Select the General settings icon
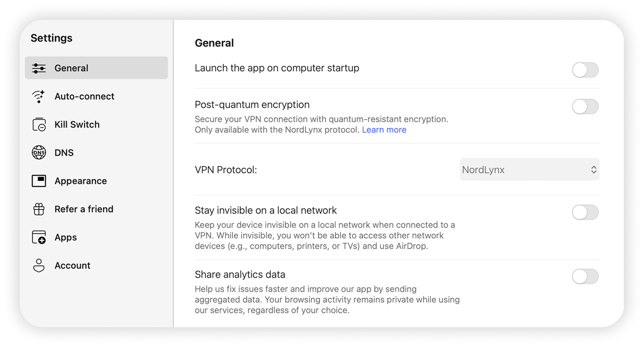The image size is (644, 347). [39, 68]
